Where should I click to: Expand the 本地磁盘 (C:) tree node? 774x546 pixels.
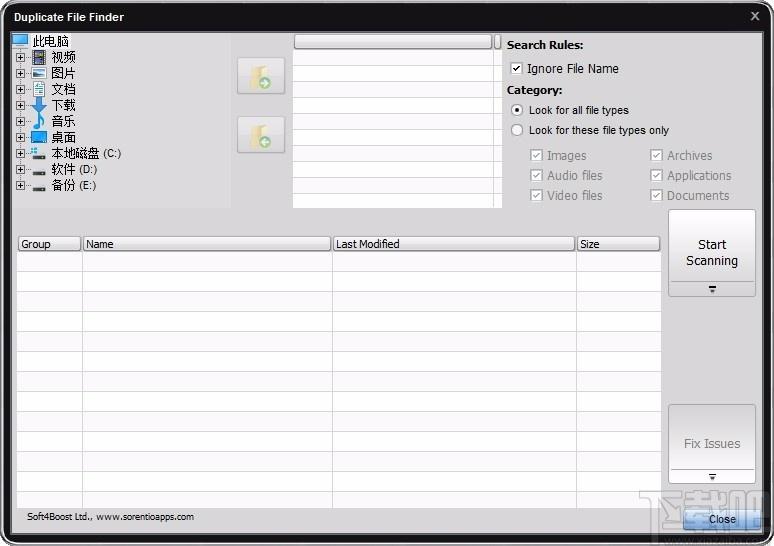point(20,154)
